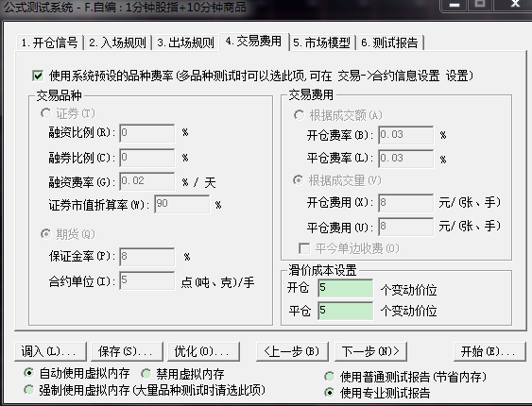Go to the 5.市场模型 tab
This screenshot has width=532, height=406.
point(321,42)
